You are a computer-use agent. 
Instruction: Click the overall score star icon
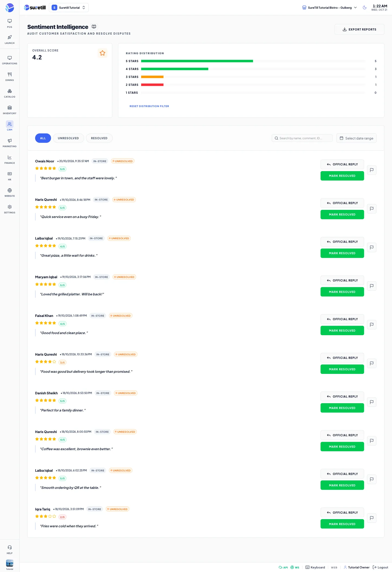[x=102, y=53]
